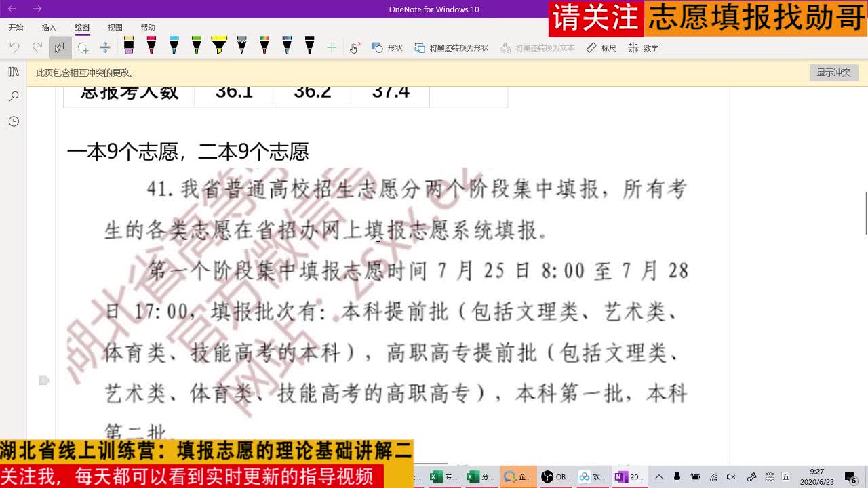Click the Undo arrow in the Draw toolbar
This screenshot has width=868, height=488.
[15, 47]
